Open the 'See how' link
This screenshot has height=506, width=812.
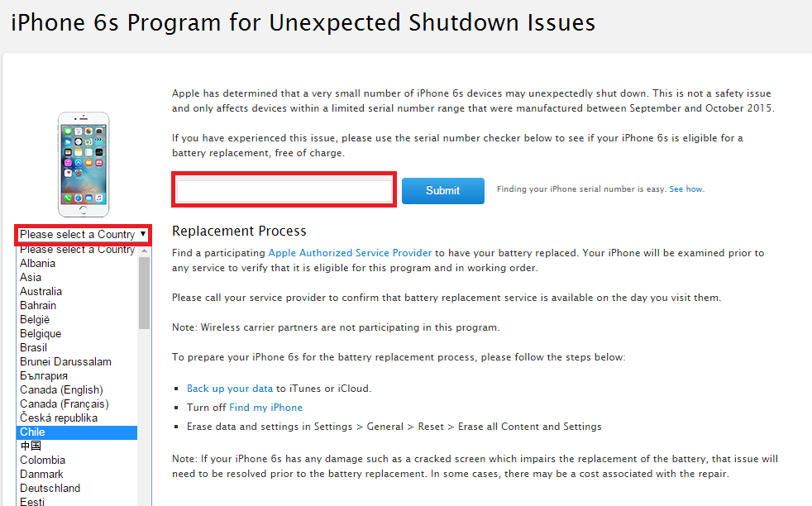click(685, 189)
